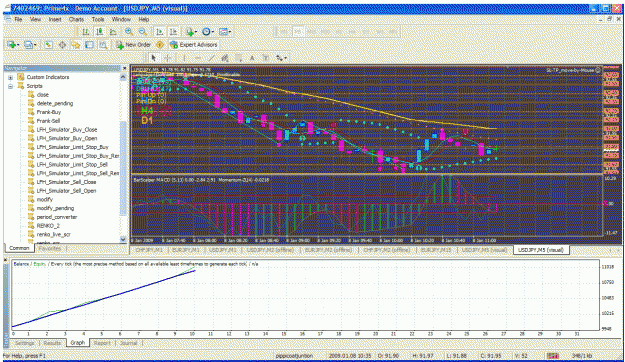
Task: Switch to Tester Results tab
Action: pos(52,343)
